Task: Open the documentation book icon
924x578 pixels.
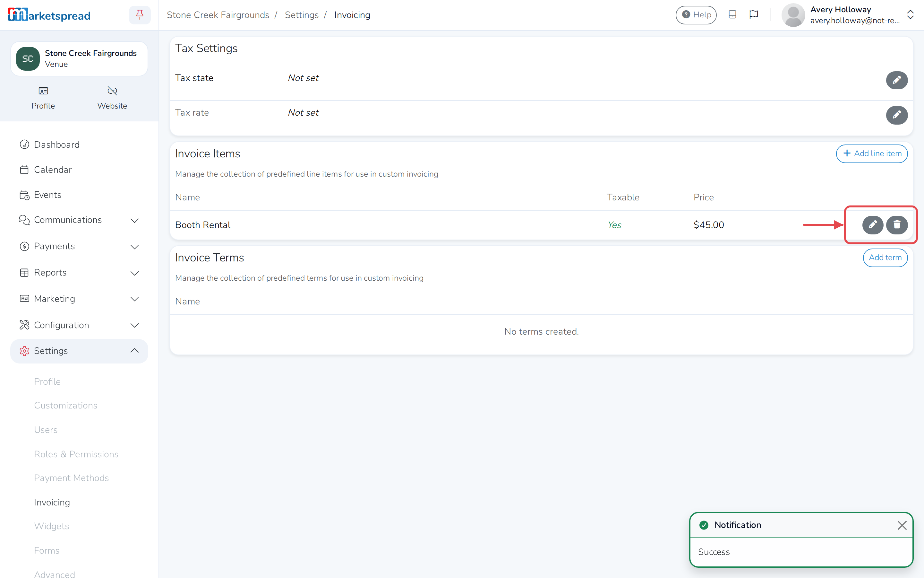Action: point(732,15)
